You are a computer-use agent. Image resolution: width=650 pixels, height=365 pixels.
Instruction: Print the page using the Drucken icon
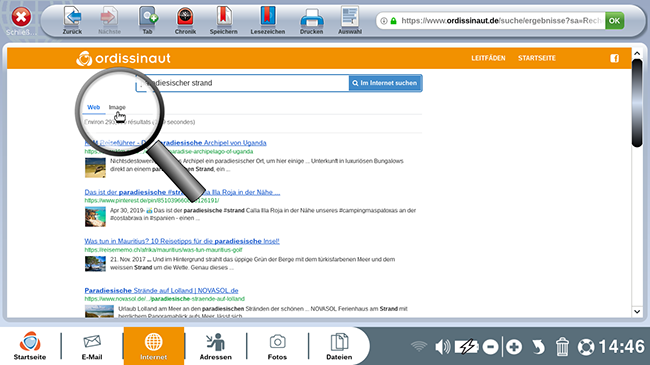point(312,18)
